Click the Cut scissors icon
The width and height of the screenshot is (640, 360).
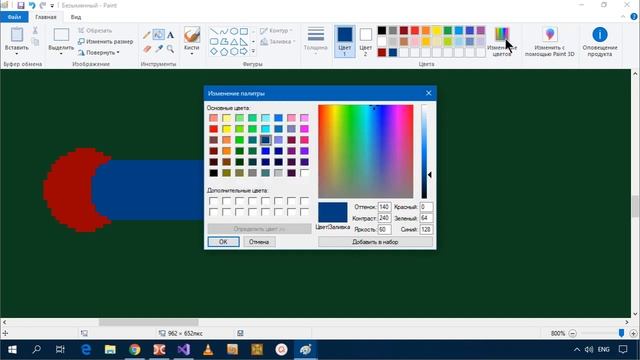(35, 31)
